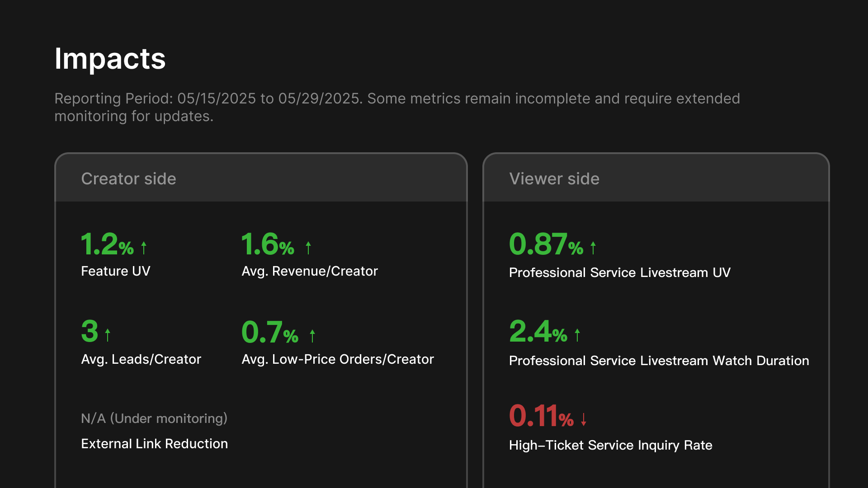The width and height of the screenshot is (868, 488).
Task: Click up arrow beside number 3
Action: tap(108, 335)
